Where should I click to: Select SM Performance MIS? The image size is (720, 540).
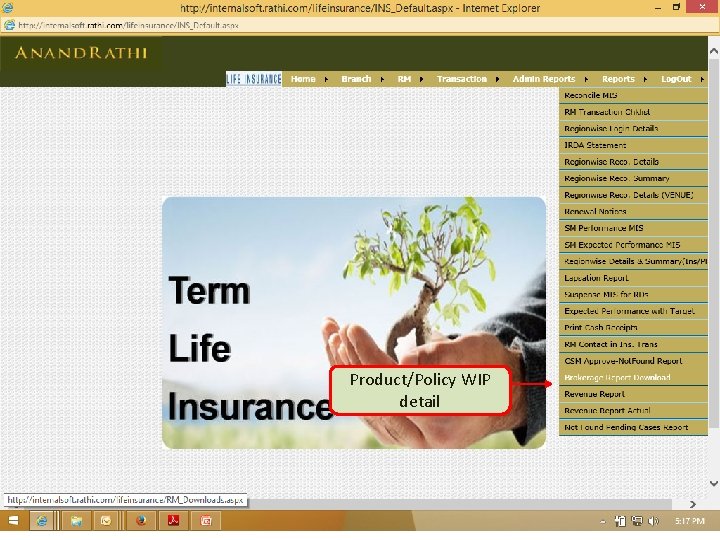tap(633, 228)
